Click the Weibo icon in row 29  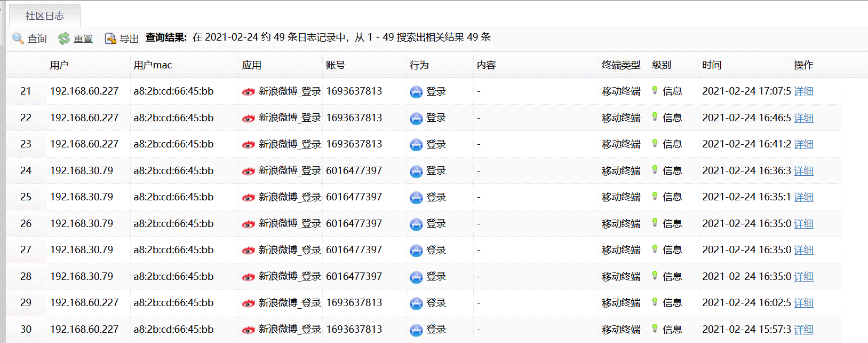tap(249, 303)
